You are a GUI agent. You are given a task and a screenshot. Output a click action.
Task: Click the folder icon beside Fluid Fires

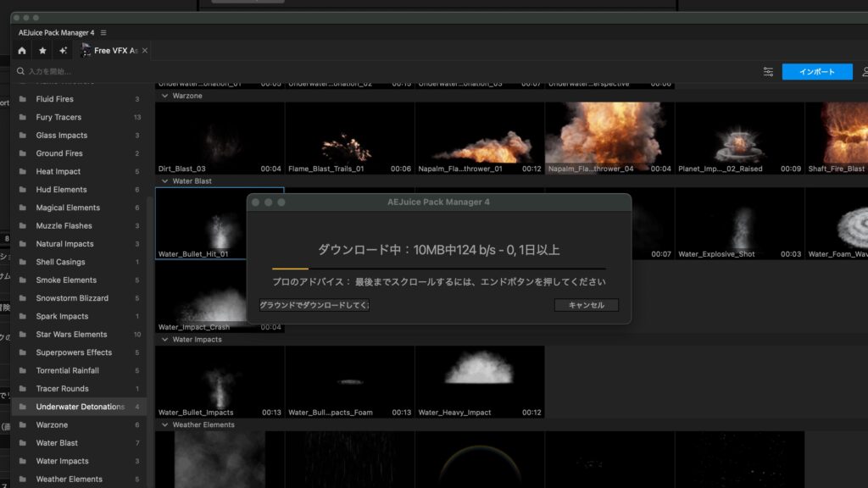[x=23, y=99]
